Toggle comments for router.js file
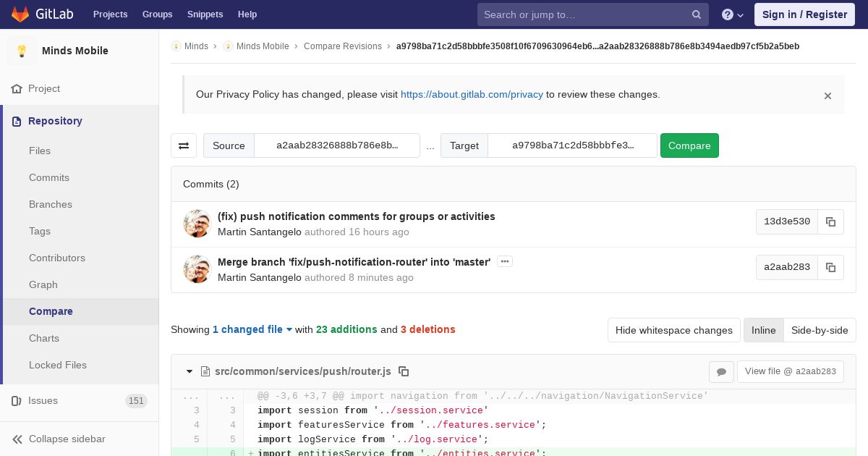The height and width of the screenshot is (456, 868). [721, 371]
